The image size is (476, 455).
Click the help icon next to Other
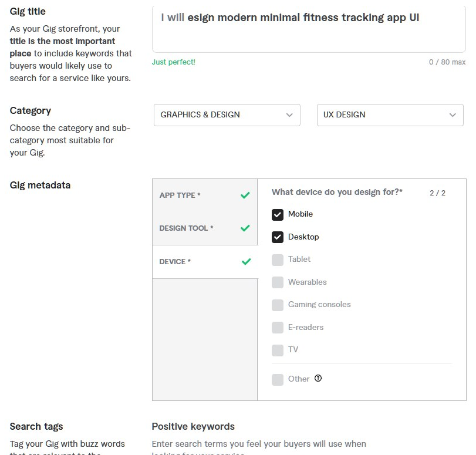coord(318,378)
